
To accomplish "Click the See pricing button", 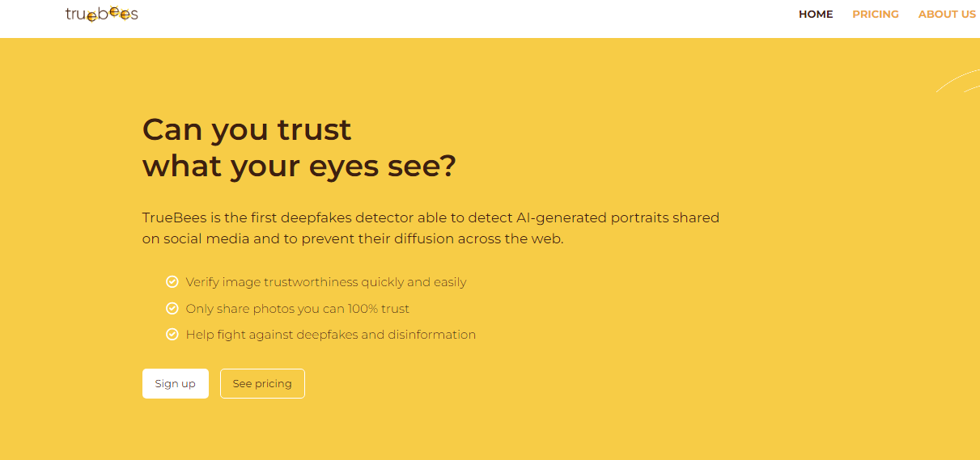I will [x=262, y=384].
